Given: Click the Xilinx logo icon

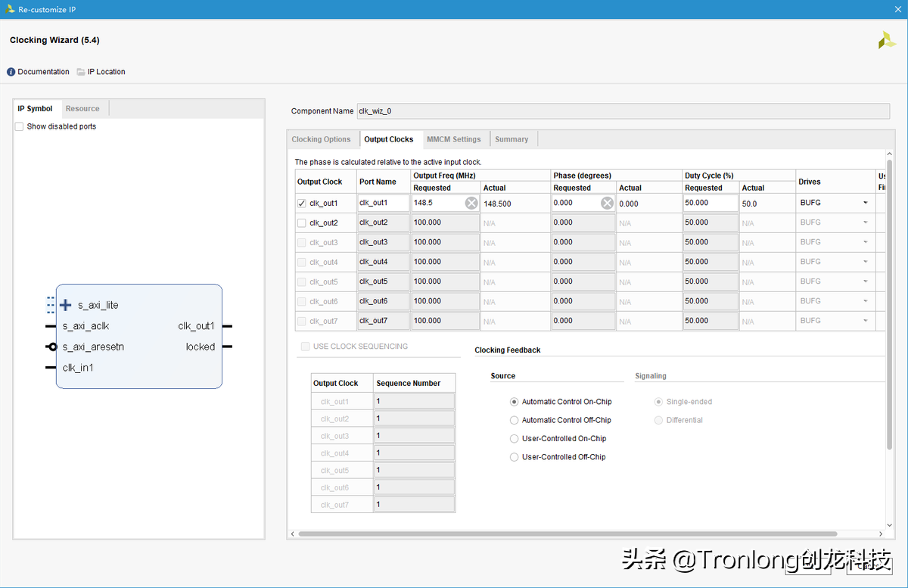Looking at the screenshot, I should pos(887,41).
